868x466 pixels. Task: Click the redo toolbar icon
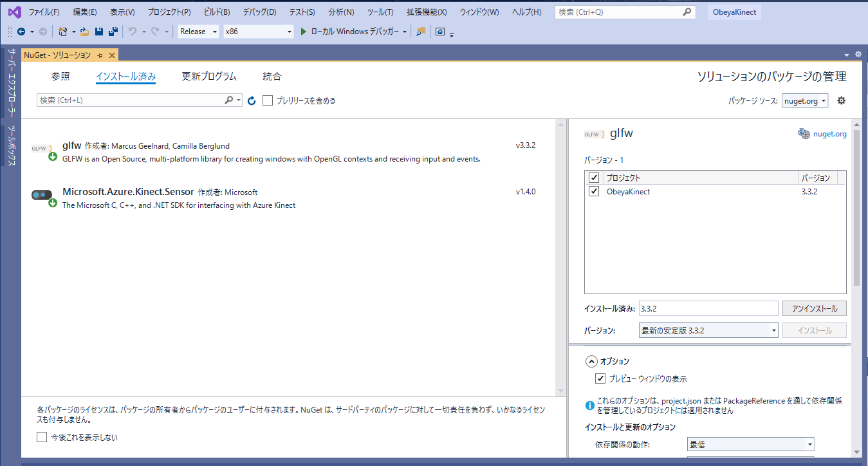[155, 32]
